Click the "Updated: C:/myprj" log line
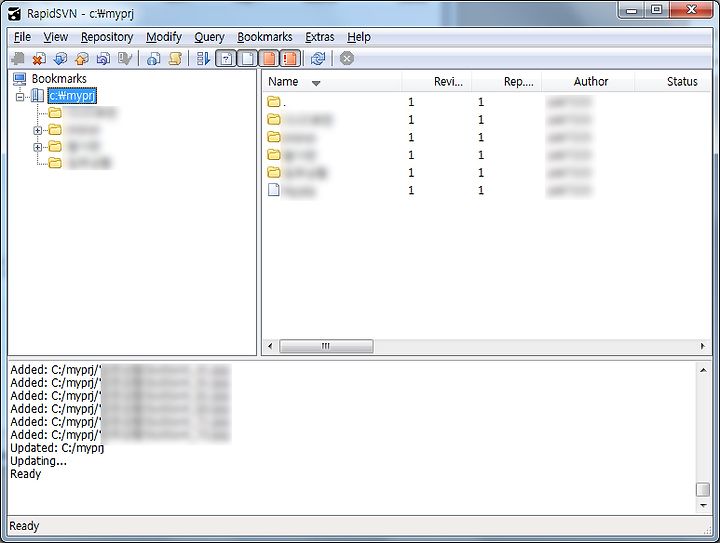Screen dimensions: 720x543 pyautogui.click(x=57, y=448)
